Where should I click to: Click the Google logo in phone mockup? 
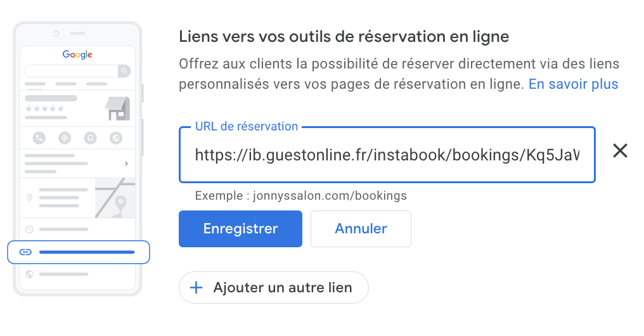(77, 55)
